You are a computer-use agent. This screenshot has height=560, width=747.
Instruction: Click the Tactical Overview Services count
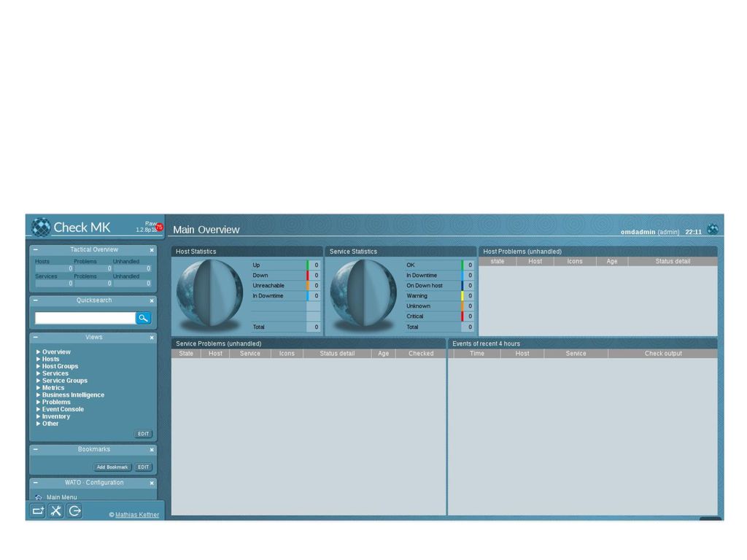[54, 284]
